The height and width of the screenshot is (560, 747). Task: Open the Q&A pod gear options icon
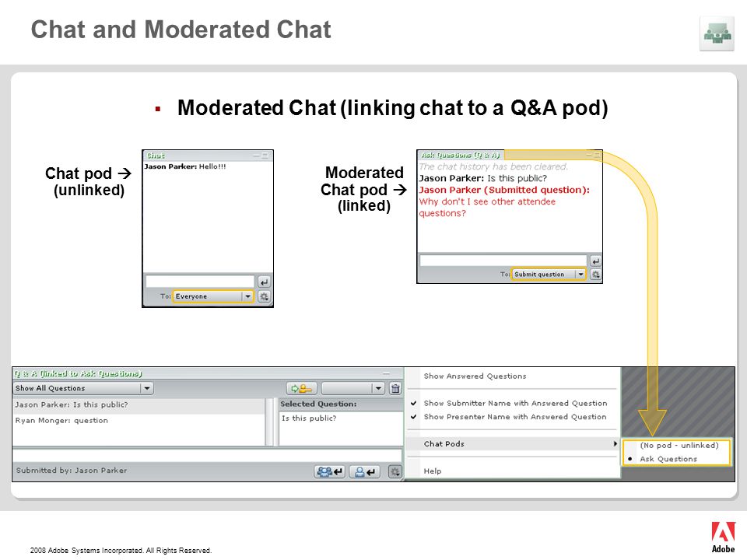click(395, 471)
